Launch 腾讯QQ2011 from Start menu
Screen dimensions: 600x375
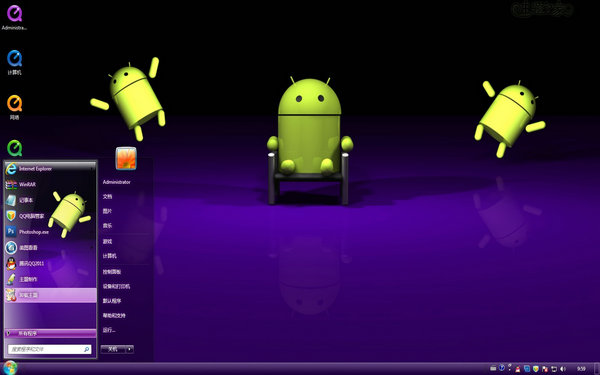pos(50,263)
